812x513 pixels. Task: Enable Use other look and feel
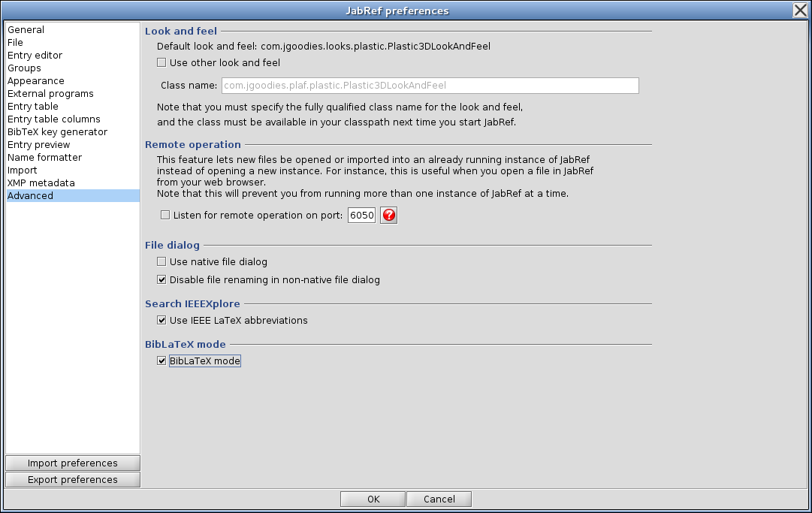(161, 63)
